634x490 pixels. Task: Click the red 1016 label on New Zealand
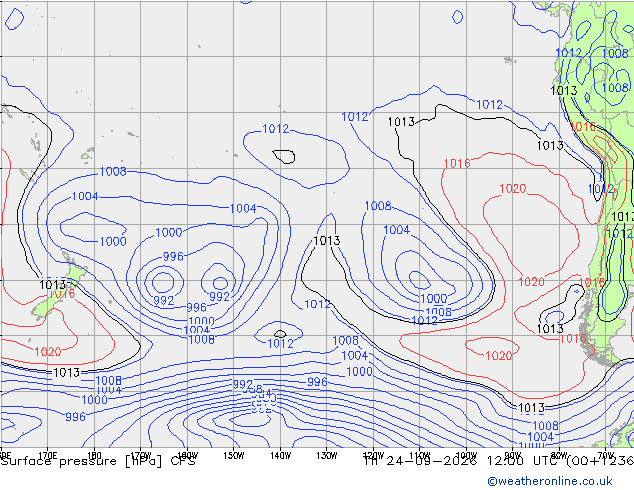62,294
